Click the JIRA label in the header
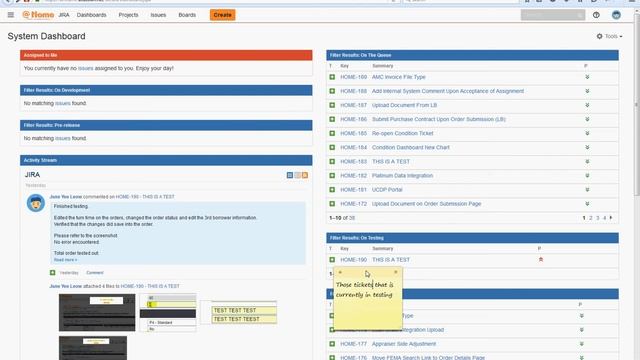640x360 pixels. [x=64, y=15]
